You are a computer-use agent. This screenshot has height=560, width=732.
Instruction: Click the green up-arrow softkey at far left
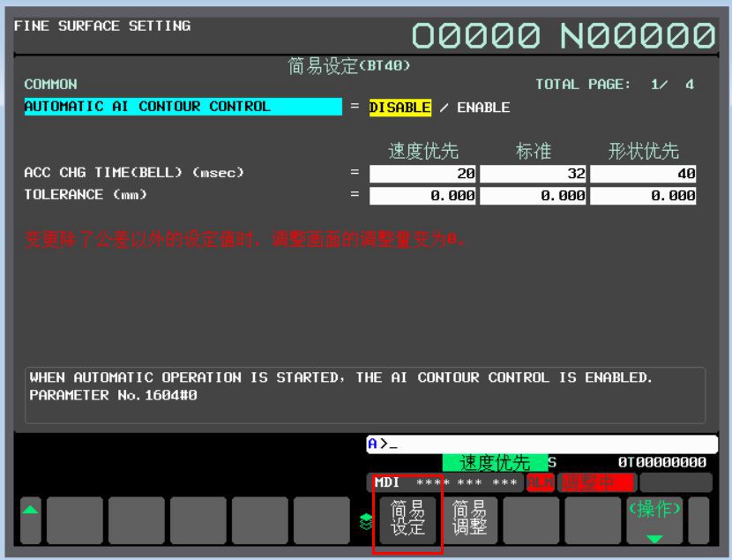pos(30,520)
